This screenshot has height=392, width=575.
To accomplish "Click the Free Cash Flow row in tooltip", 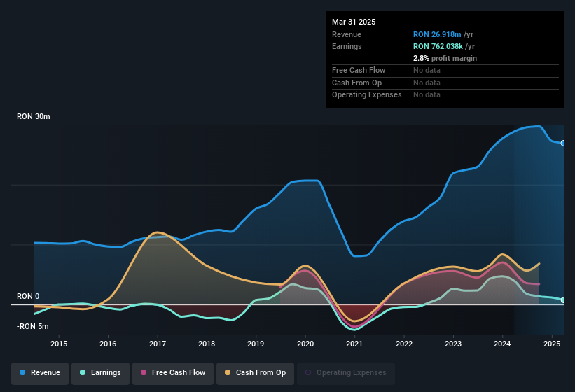I will click(445, 70).
